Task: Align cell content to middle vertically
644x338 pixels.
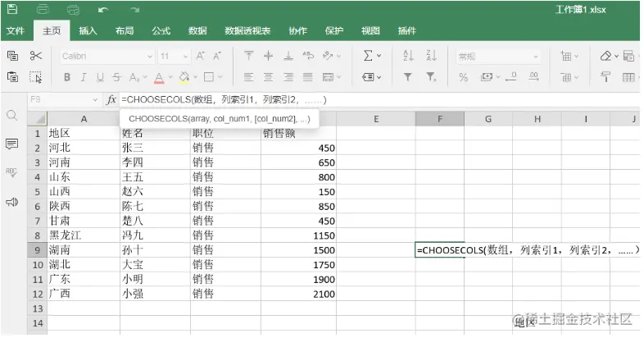Action: (268, 56)
